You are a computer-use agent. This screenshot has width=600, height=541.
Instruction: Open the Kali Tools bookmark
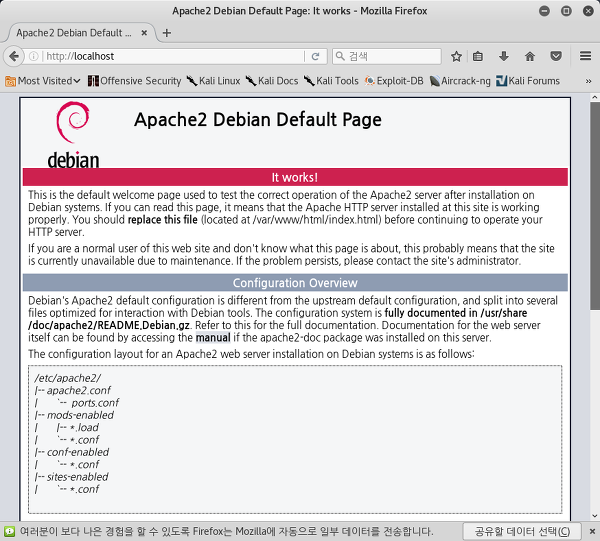(331, 81)
